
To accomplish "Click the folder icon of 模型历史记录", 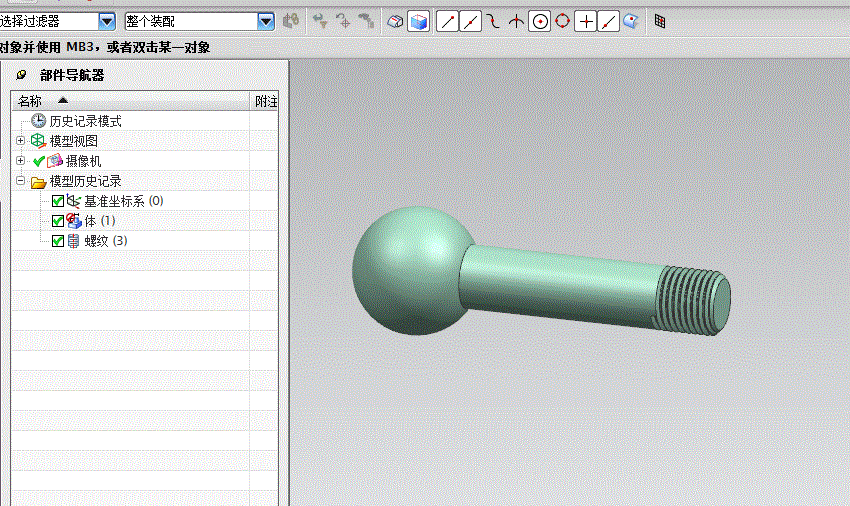I will [38, 182].
